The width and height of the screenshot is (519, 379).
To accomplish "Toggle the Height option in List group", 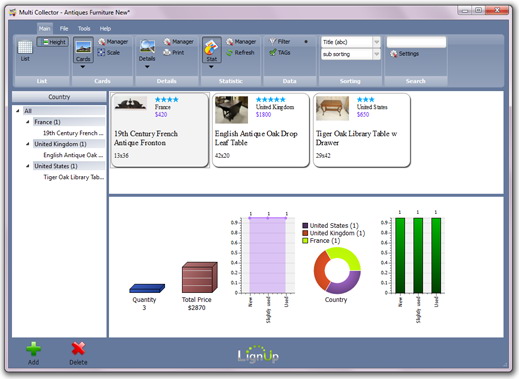I will pos(53,42).
